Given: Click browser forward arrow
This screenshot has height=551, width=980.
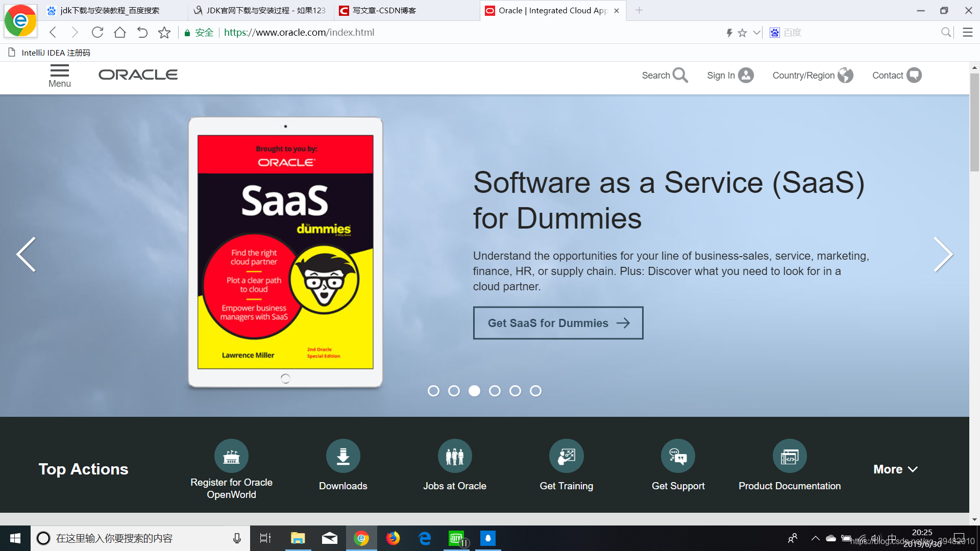Looking at the screenshot, I should point(75,33).
